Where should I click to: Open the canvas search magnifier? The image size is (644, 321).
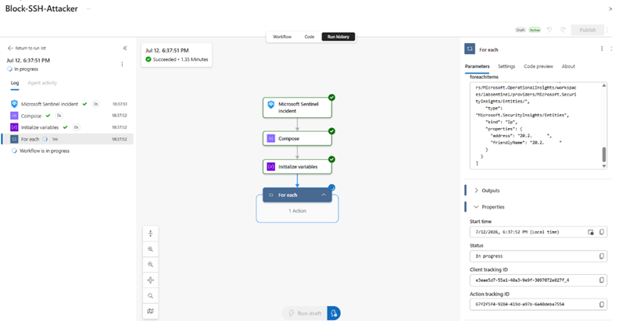tap(150, 295)
